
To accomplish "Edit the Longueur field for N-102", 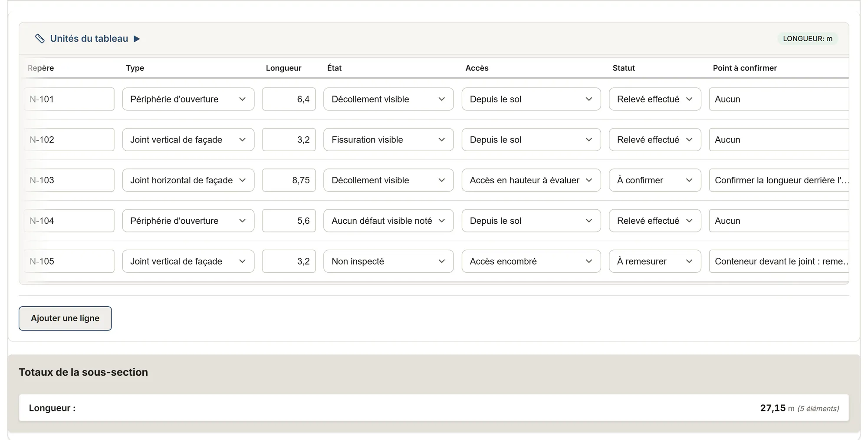I will [289, 139].
